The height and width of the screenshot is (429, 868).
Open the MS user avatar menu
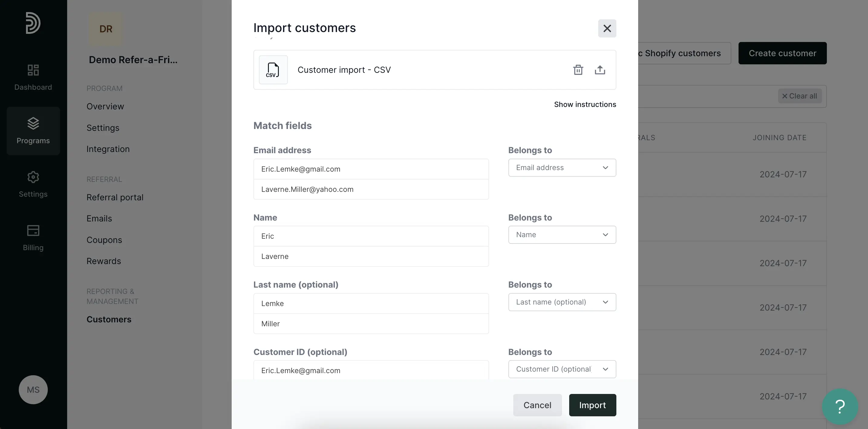[x=33, y=389]
